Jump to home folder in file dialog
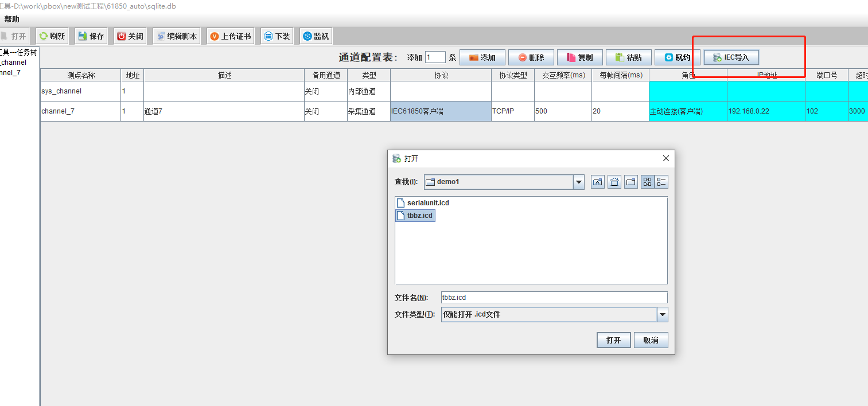 614,182
